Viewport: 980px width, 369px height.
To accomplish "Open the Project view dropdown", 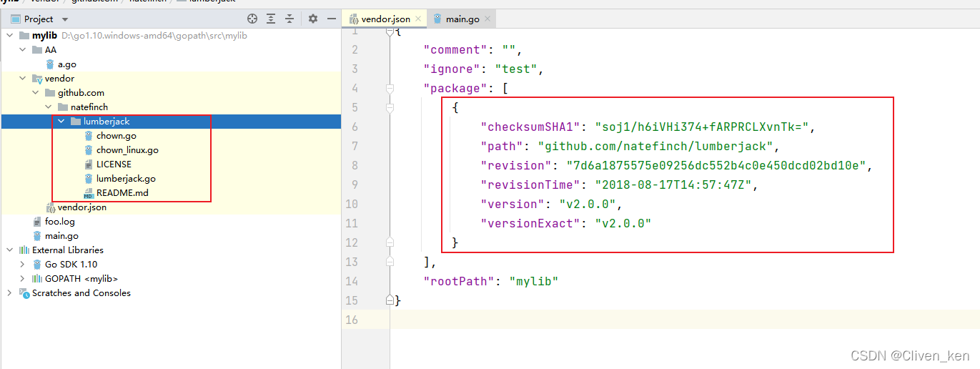I will point(65,19).
